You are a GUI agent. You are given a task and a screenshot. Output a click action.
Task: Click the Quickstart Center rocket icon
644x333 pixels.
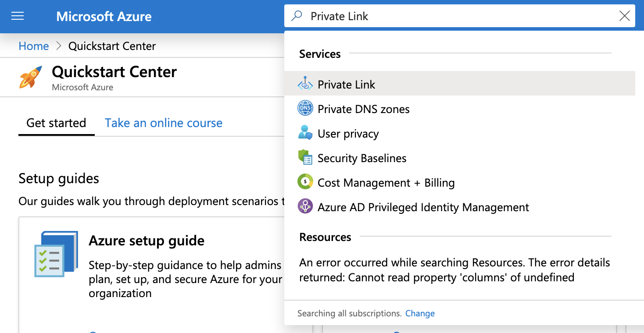pos(30,77)
